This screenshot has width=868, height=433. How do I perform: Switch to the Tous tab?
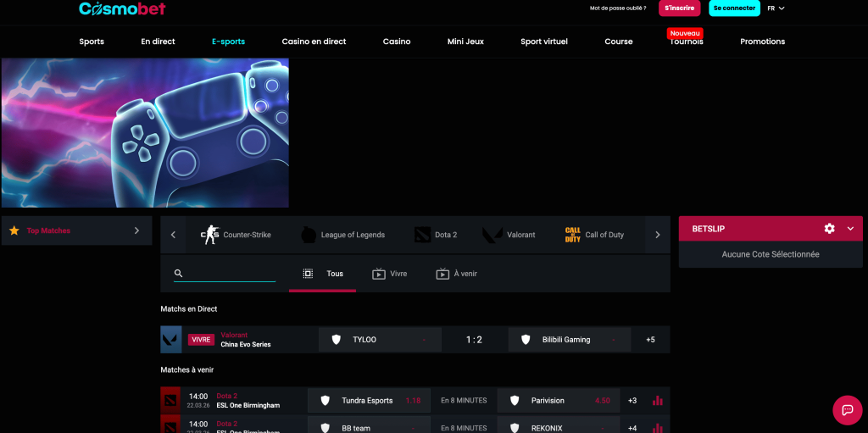[322, 274]
